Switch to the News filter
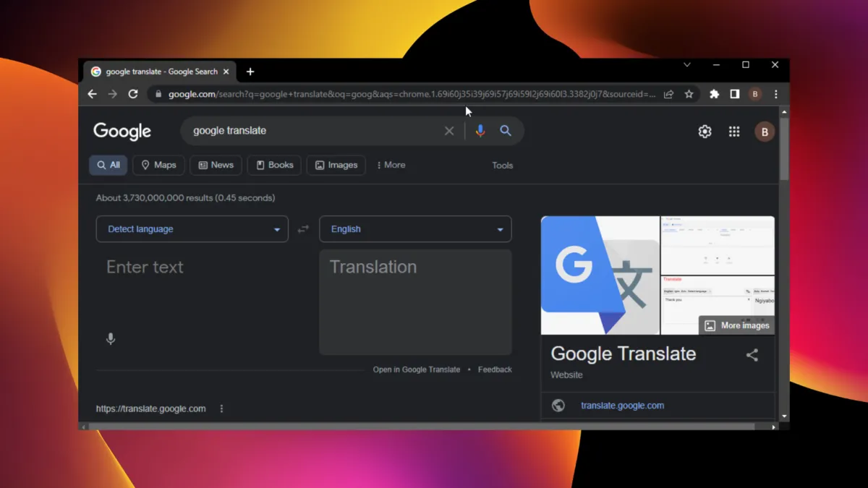 tap(216, 165)
